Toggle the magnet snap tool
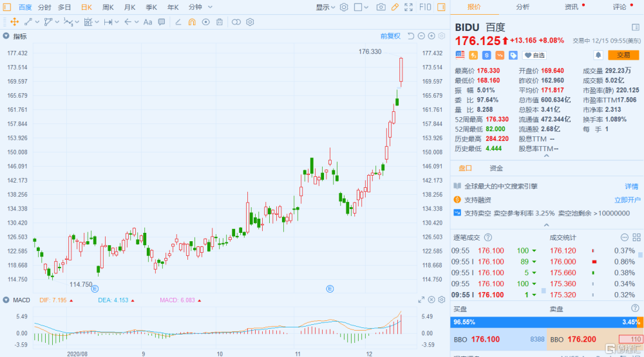The width and height of the screenshot is (644, 357). (x=192, y=22)
